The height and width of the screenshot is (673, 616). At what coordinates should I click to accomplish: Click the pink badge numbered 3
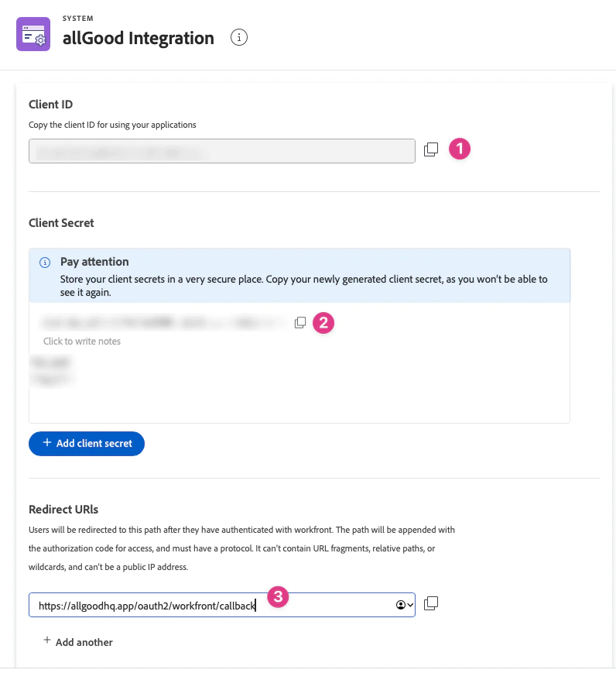pyautogui.click(x=277, y=597)
